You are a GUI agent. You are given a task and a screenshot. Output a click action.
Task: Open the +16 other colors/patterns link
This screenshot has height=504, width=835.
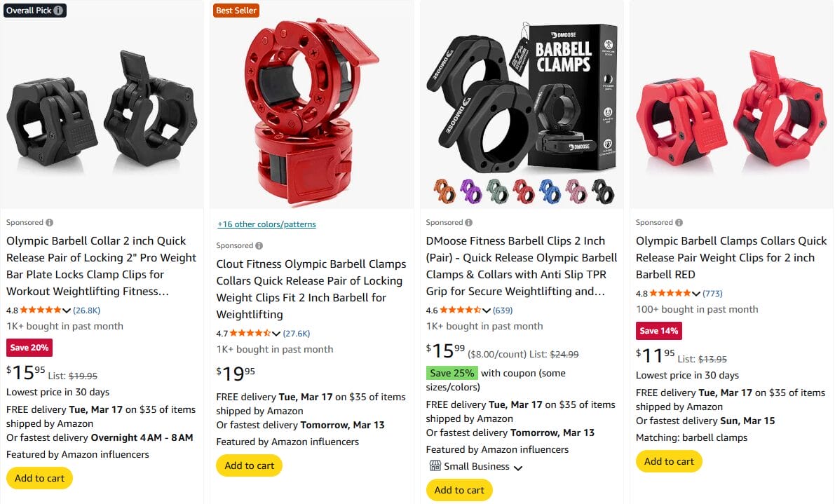[x=266, y=224]
